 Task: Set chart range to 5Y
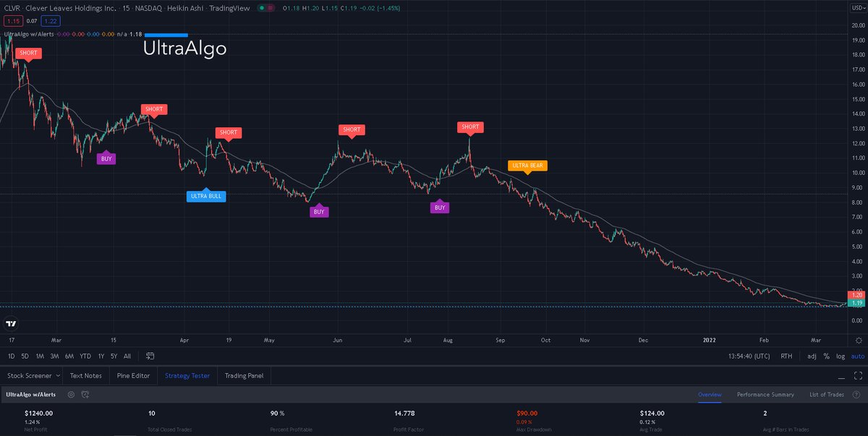pyautogui.click(x=114, y=356)
